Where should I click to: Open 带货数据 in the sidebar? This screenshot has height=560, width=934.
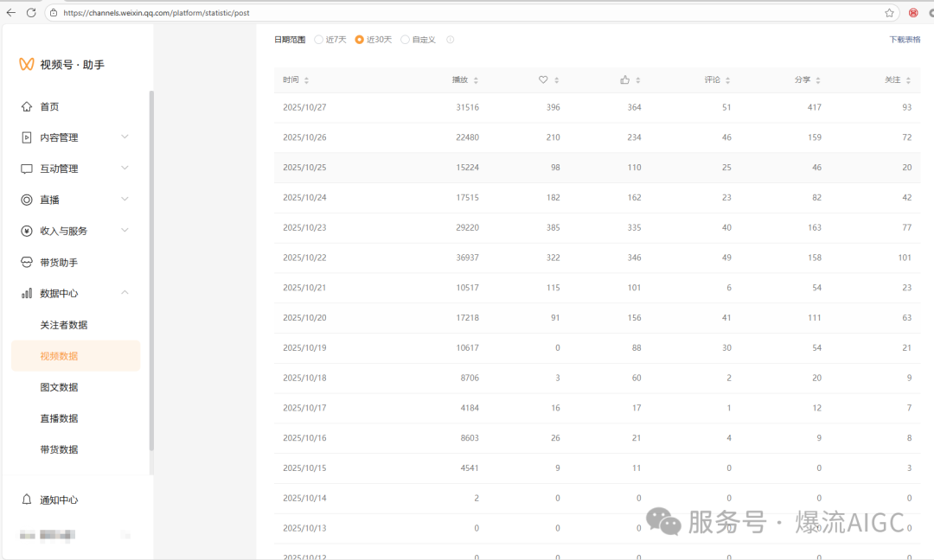pyautogui.click(x=59, y=449)
